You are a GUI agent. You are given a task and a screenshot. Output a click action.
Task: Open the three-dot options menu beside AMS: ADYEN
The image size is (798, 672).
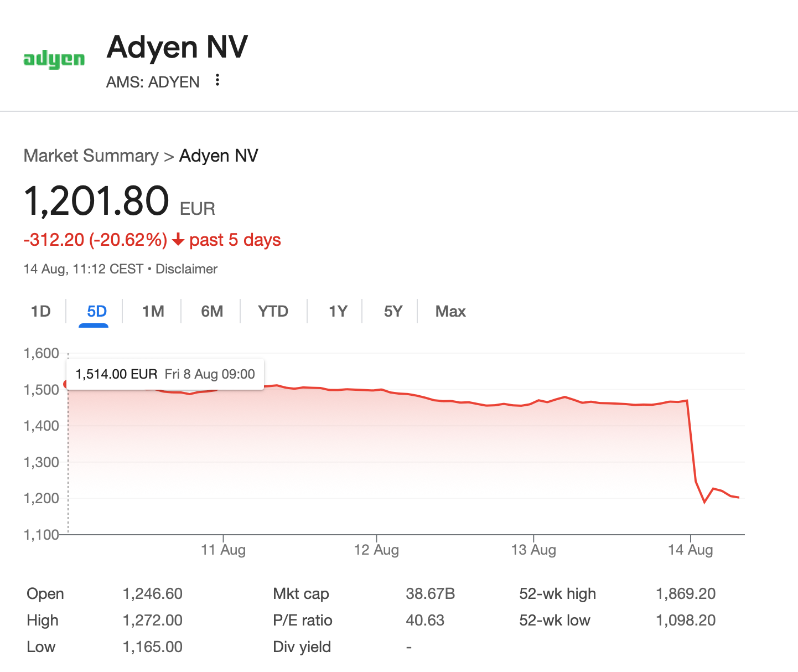click(x=217, y=80)
